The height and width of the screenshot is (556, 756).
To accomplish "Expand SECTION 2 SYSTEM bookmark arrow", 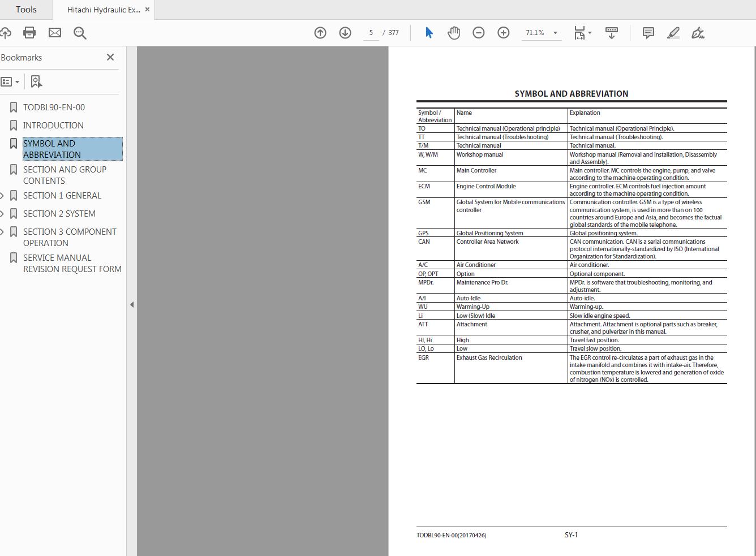I will pos(2,214).
